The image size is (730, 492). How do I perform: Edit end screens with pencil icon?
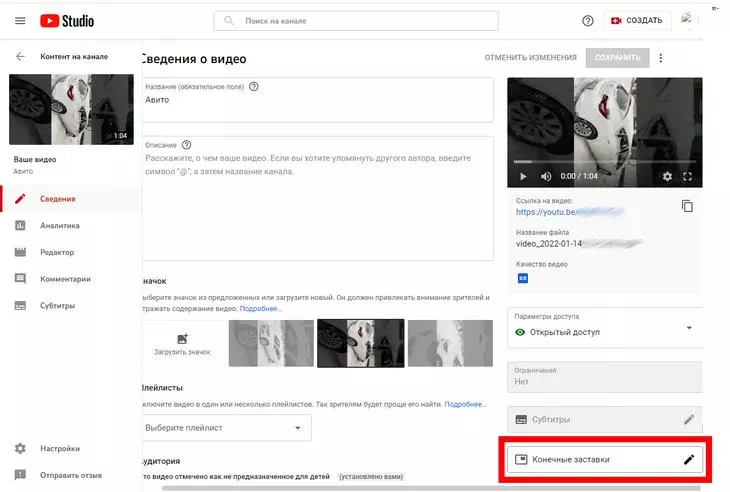[688, 459]
